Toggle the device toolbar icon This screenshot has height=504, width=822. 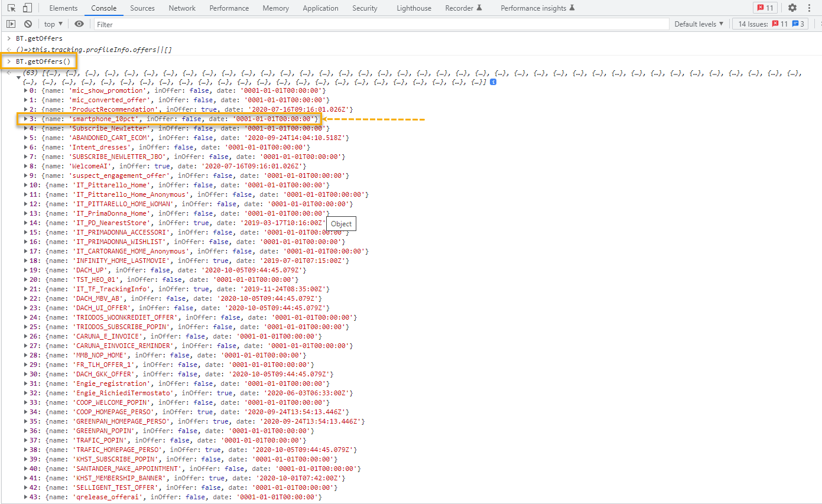pyautogui.click(x=27, y=8)
